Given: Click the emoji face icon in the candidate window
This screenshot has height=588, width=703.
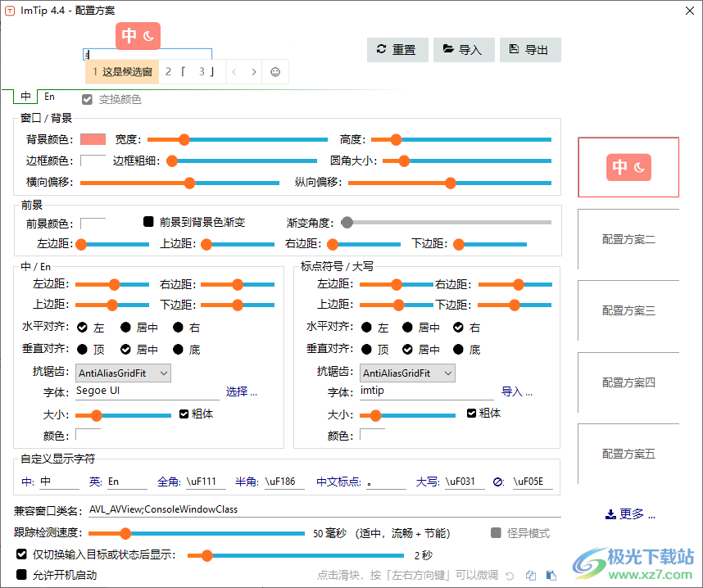Looking at the screenshot, I should click(x=275, y=71).
